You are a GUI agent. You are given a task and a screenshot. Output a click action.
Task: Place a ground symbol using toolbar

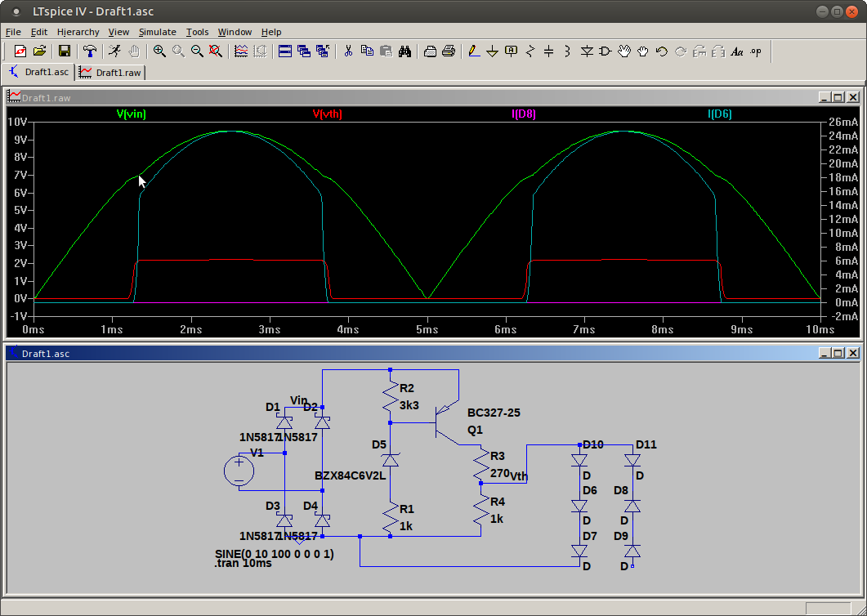tap(493, 51)
